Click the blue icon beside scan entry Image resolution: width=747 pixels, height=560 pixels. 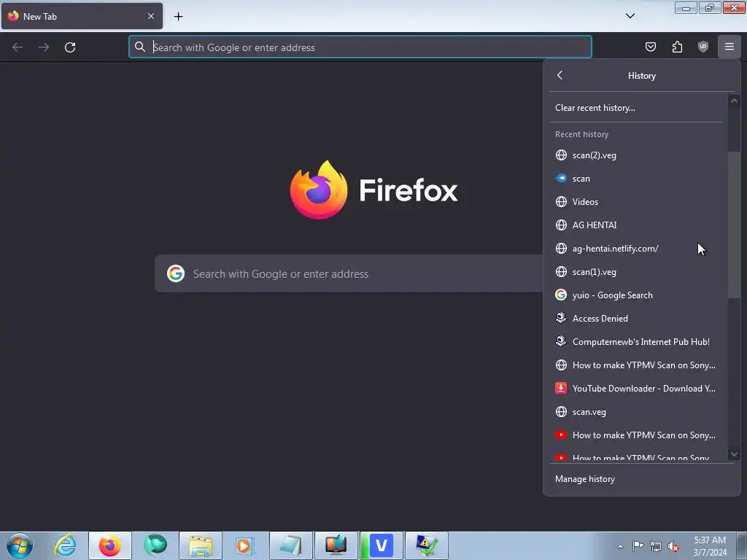(x=561, y=178)
